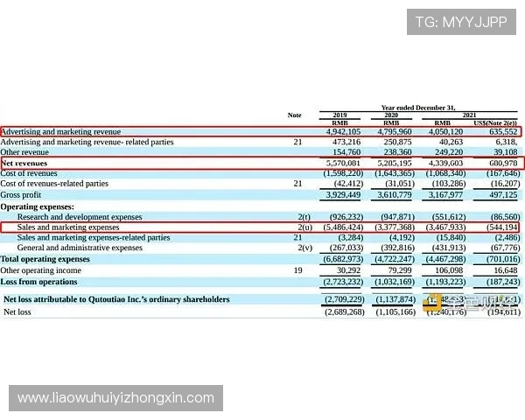The width and height of the screenshot is (525, 420).
Task: Select the 2019 column header
Action: pos(340,115)
